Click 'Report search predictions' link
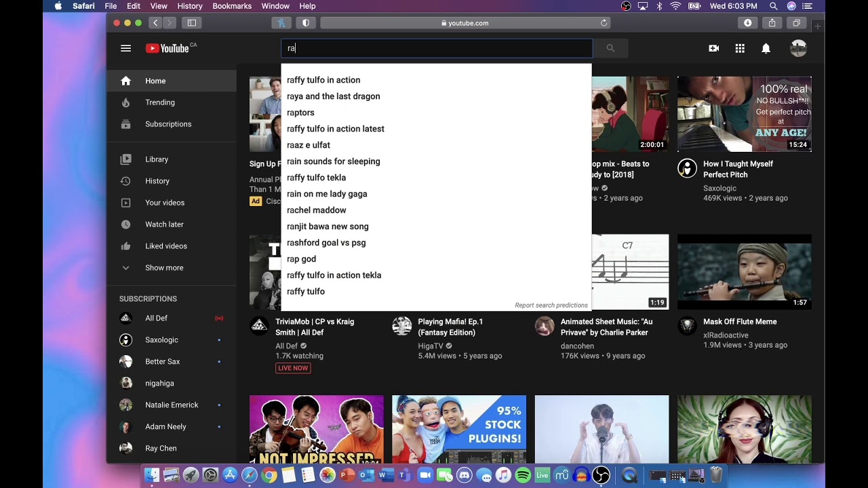Image resolution: width=868 pixels, height=488 pixels. click(x=551, y=306)
